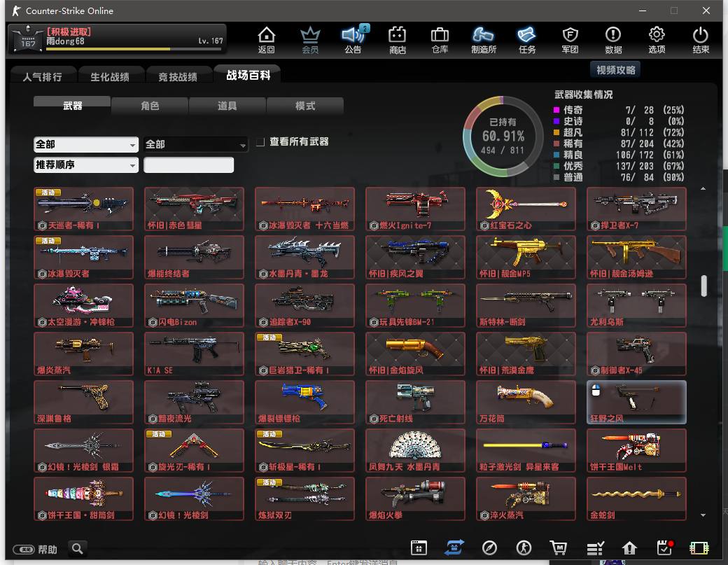Viewport: 728px width, 565px height.
Task: Click the notepad icon with red dot
Action: (x=664, y=547)
